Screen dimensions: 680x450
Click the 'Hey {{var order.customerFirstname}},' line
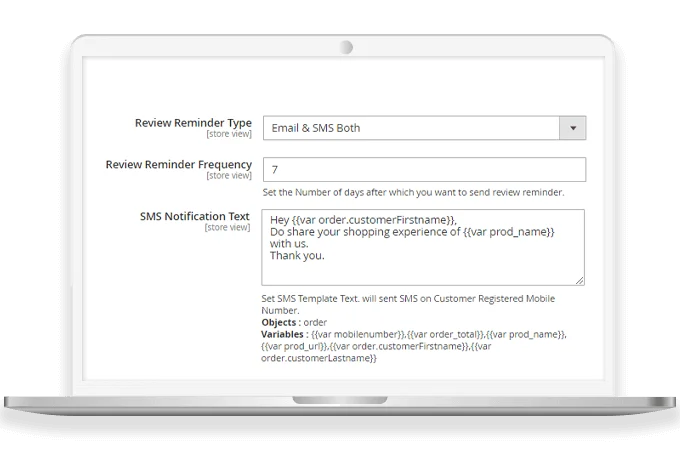coord(363,220)
